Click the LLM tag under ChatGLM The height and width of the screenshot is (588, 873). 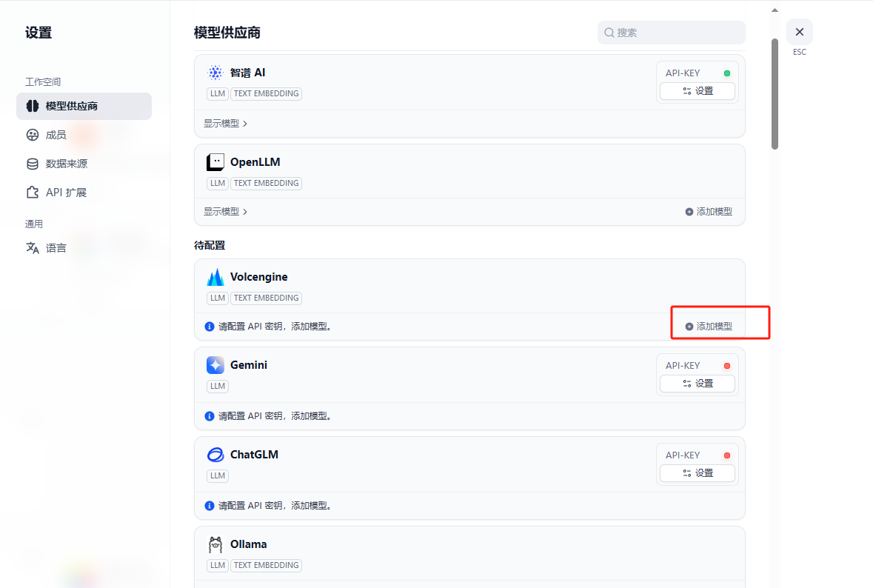click(218, 475)
